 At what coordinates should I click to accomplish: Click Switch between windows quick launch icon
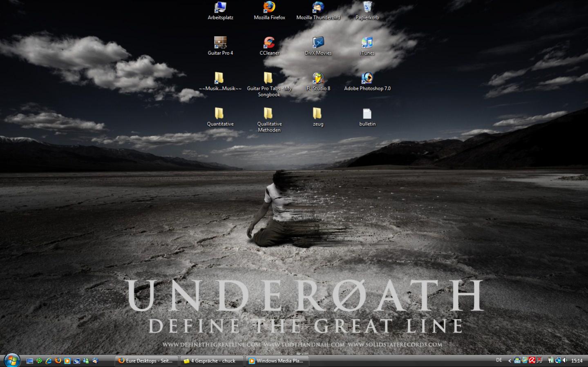[77, 361]
